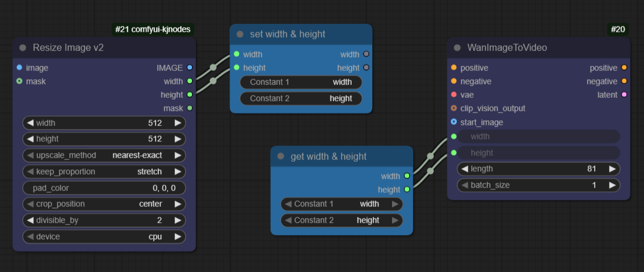Decrease height value in Resize Image v2
The image size is (644, 272).
(x=30, y=139)
